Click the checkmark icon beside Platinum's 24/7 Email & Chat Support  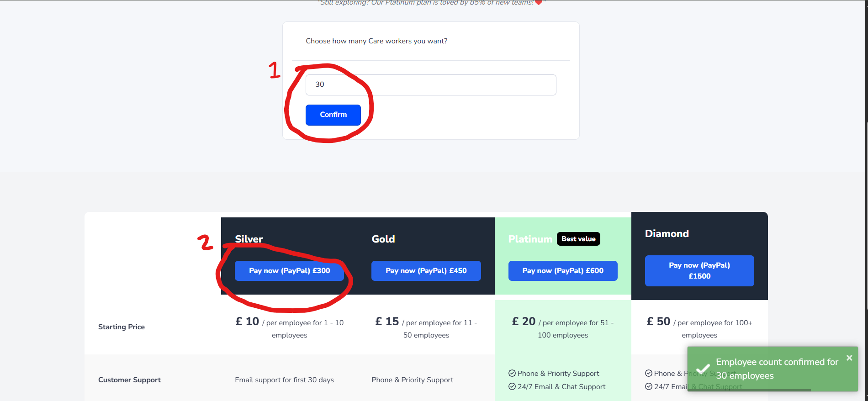coord(512,386)
